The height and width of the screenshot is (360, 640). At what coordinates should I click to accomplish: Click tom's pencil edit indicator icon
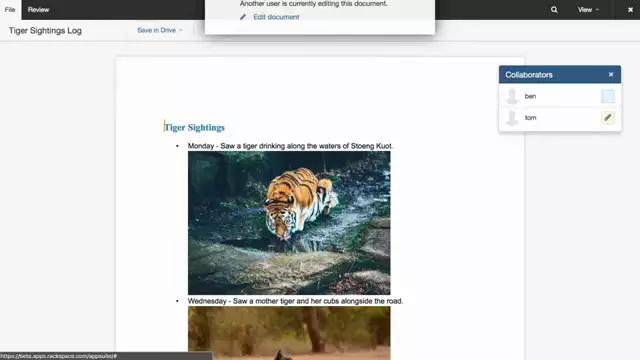coord(608,118)
